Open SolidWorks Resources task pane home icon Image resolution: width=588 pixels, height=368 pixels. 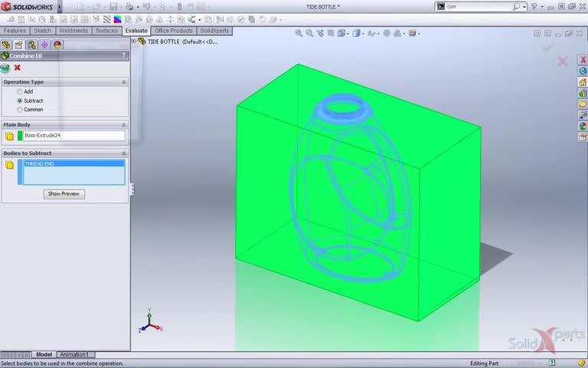point(583,81)
